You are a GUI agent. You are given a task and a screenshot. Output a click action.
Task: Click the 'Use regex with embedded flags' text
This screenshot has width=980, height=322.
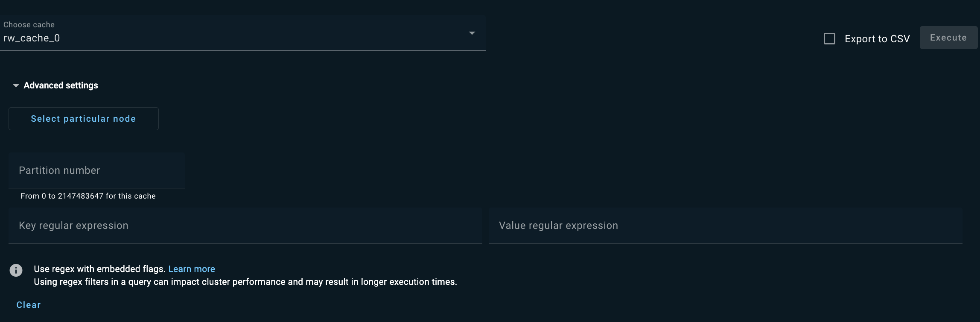(x=99, y=269)
